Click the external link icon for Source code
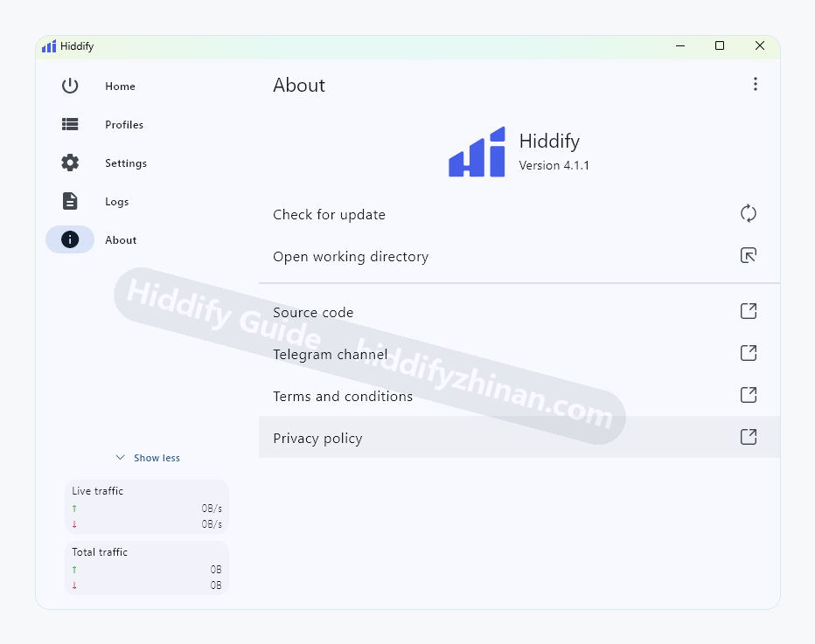Viewport: 815px width, 644px height. [749, 311]
